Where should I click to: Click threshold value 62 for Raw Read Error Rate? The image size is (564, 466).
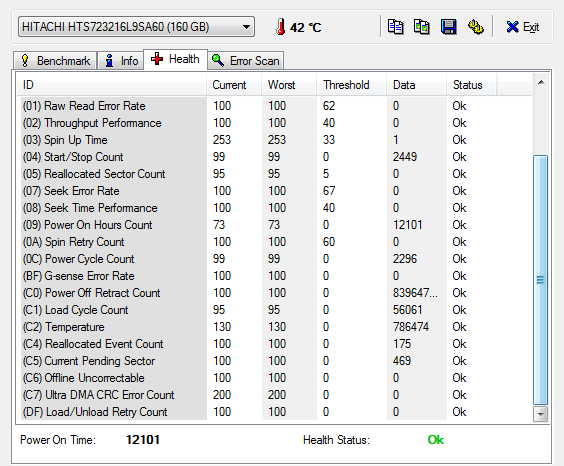point(329,106)
